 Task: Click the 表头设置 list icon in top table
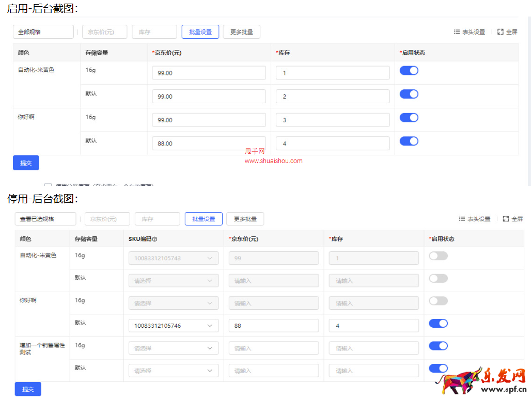pyautogui.click(x=457, y=32)
